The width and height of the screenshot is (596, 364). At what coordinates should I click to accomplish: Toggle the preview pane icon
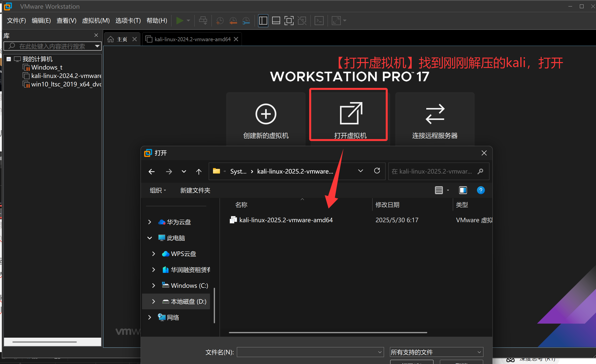point(463,190)
